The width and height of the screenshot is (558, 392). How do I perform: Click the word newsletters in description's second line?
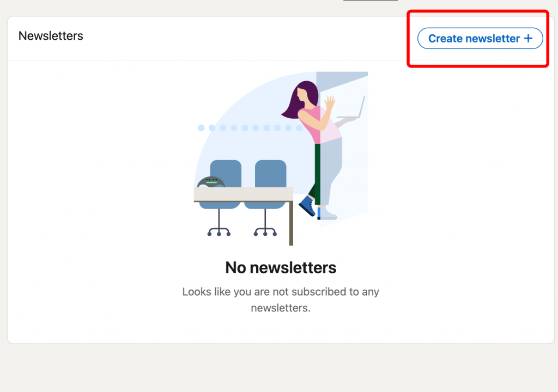[x=281, y=308]
